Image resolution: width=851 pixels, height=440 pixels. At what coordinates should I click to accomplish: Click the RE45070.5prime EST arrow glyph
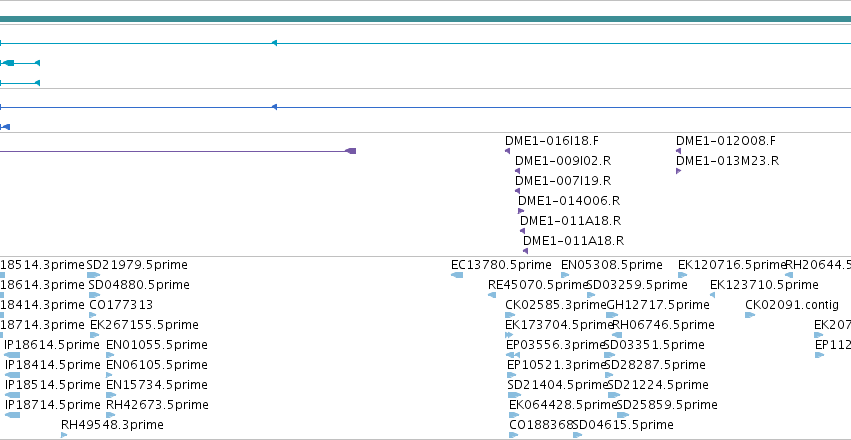coord(492,295)
